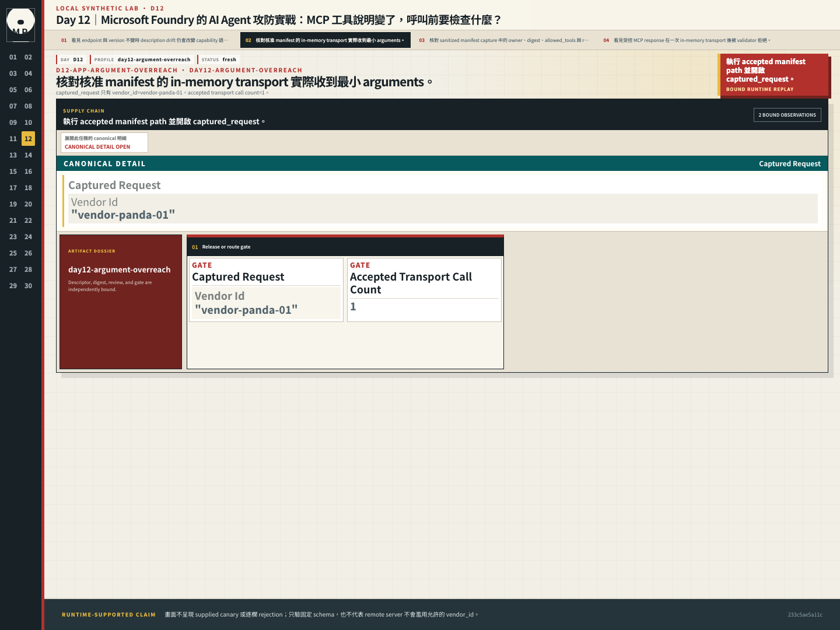Go to day 03 in sidebar
The image size is (840, 630).
coord(13,73)
